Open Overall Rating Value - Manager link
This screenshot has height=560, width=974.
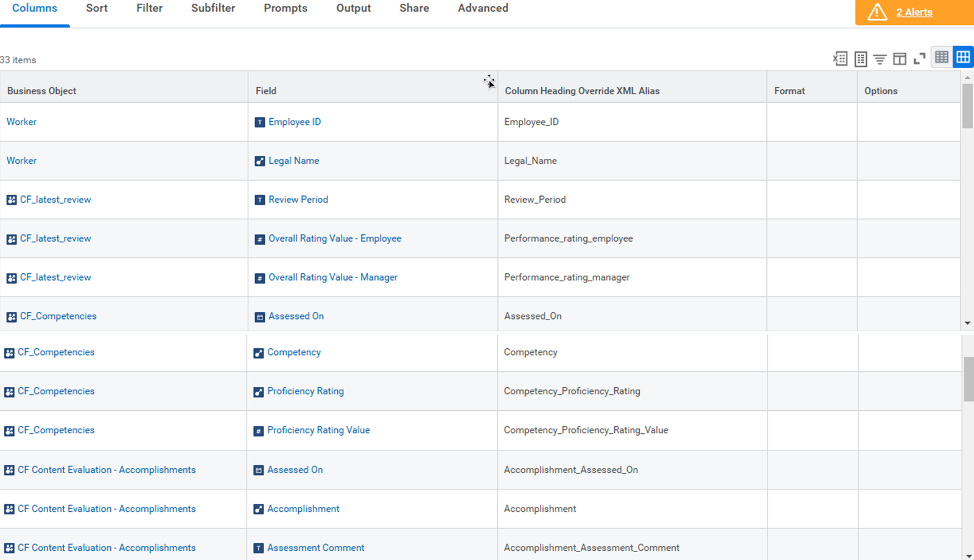(333, 278)
